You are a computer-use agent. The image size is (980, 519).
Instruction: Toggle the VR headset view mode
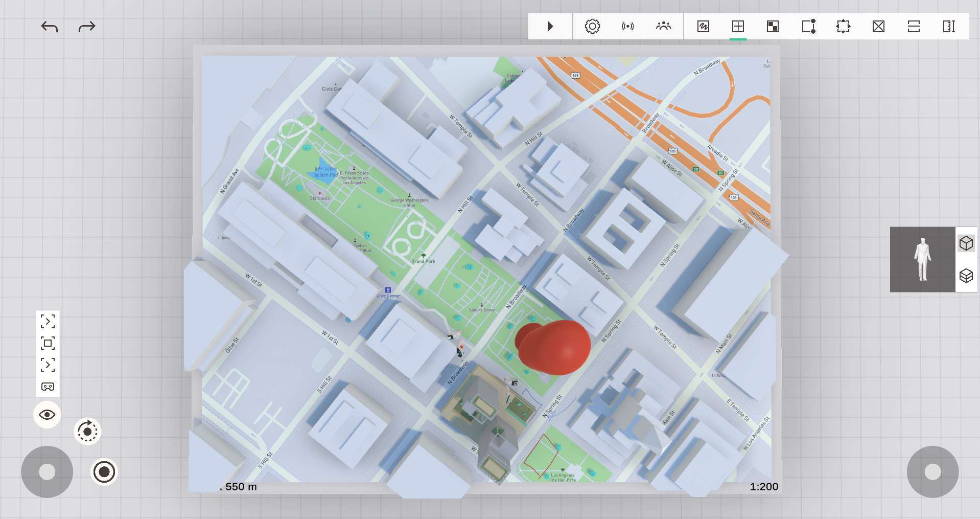(x=48, y=387)
